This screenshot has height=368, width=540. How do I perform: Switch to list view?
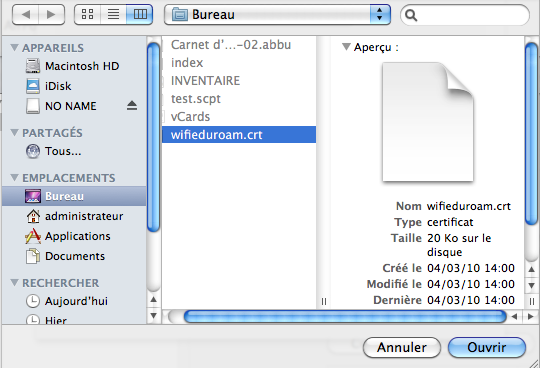(x=113, y=14)
